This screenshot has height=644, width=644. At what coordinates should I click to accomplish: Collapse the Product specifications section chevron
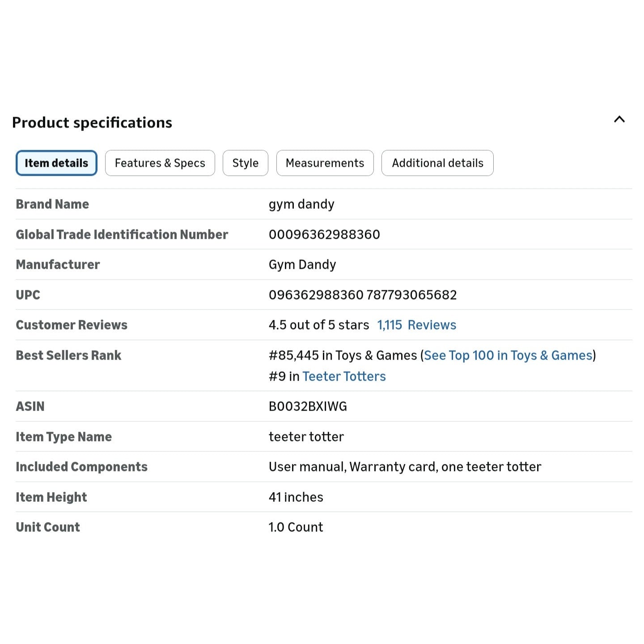[619, 119]
